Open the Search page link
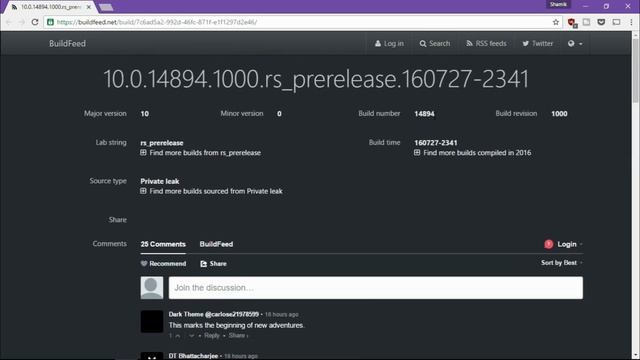The image size is (640, 360). pyautogui.click(x=435, y=44)
